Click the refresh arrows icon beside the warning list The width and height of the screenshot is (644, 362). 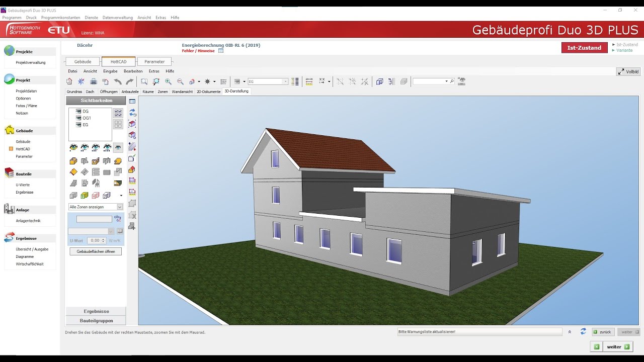click(583, 332)
